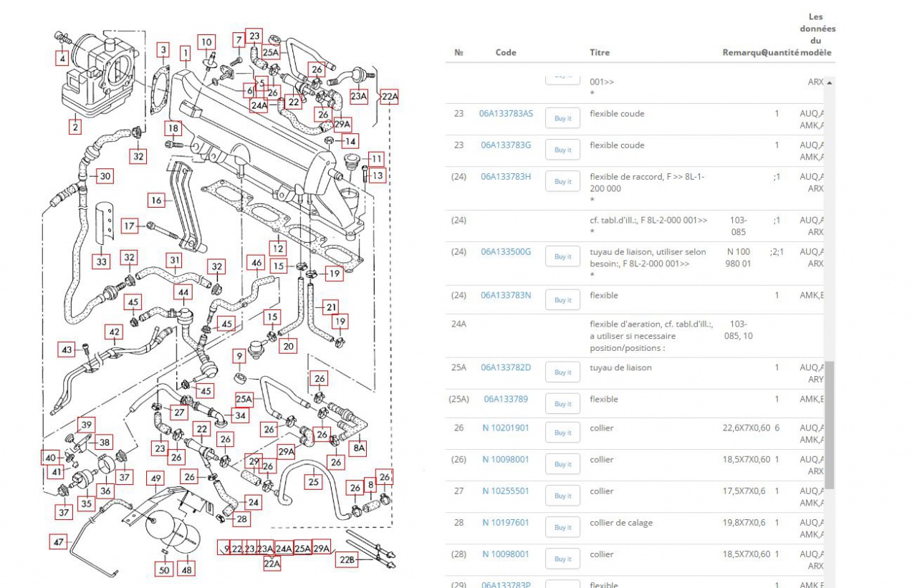Screen dimensions: 917x588
Task: Click the Code column header
Action: (506, 53)
